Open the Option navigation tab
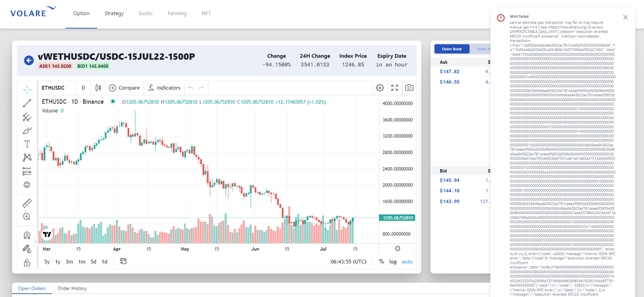Screen dimensions: 644x297 81,13
